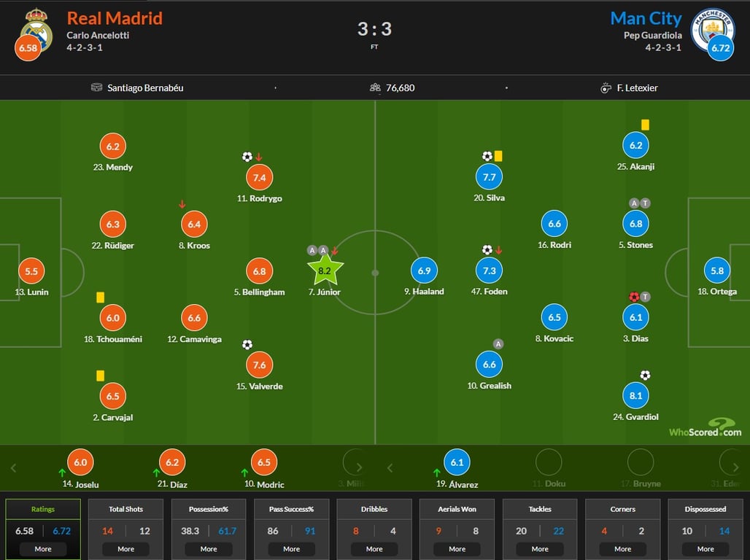The image size is (750, 560).
Task: Click Haaland's 6.9 rating circle
Action: coord(424,271)
